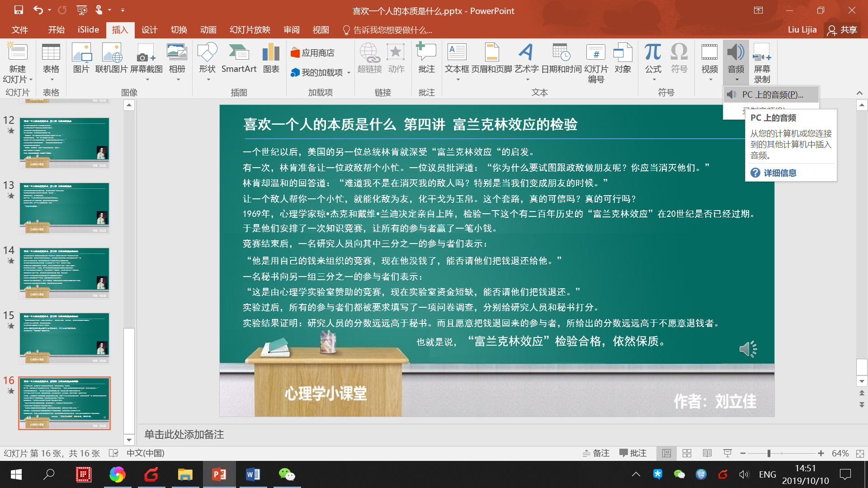Insert a text box
The height and width of the screenshot is (488, 868).
tap(457, 62)
